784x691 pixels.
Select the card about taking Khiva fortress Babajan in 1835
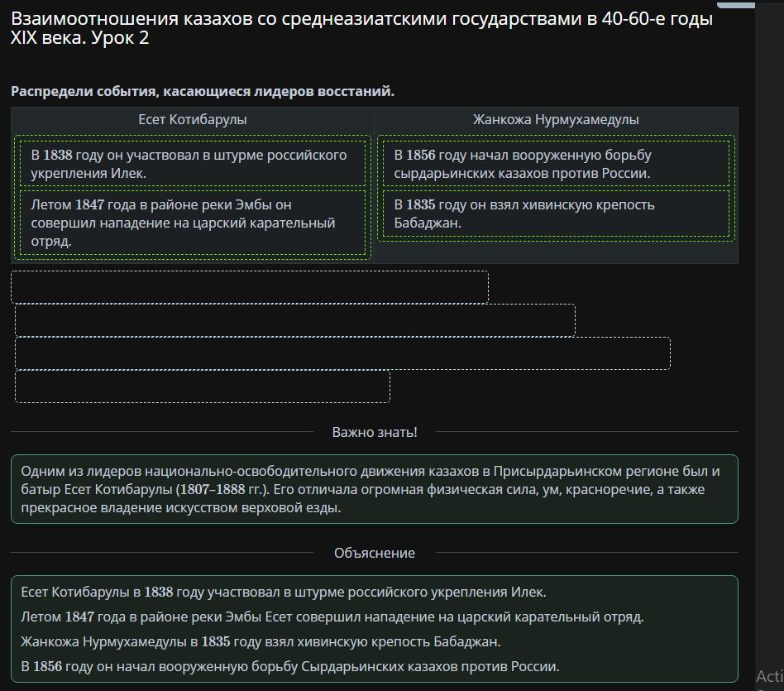tap(556, 214)
